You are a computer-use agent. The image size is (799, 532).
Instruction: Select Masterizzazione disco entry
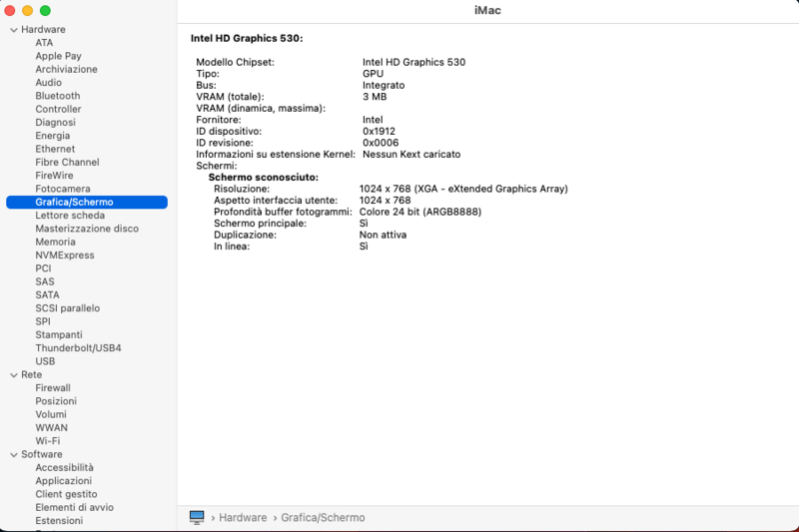coord(87,229)
